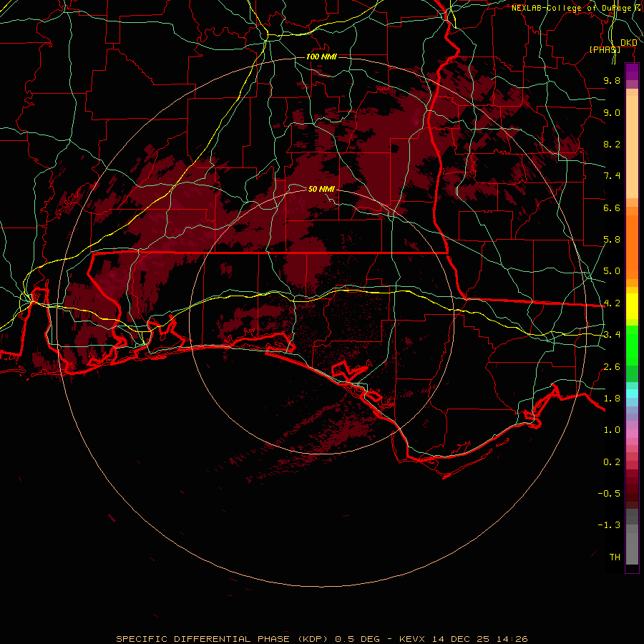Click the -1.3 scale value
This screenshot has width=644, height=644.
(609, 525)
